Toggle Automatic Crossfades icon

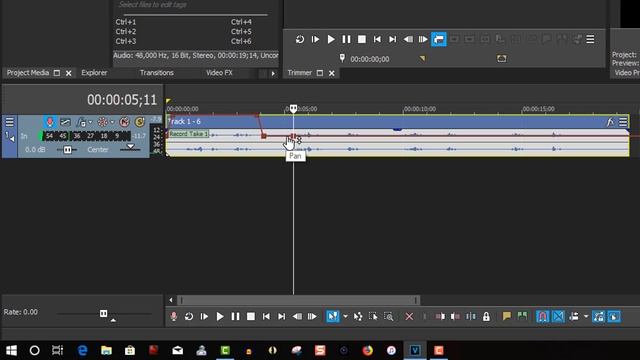tap(558, 316)
